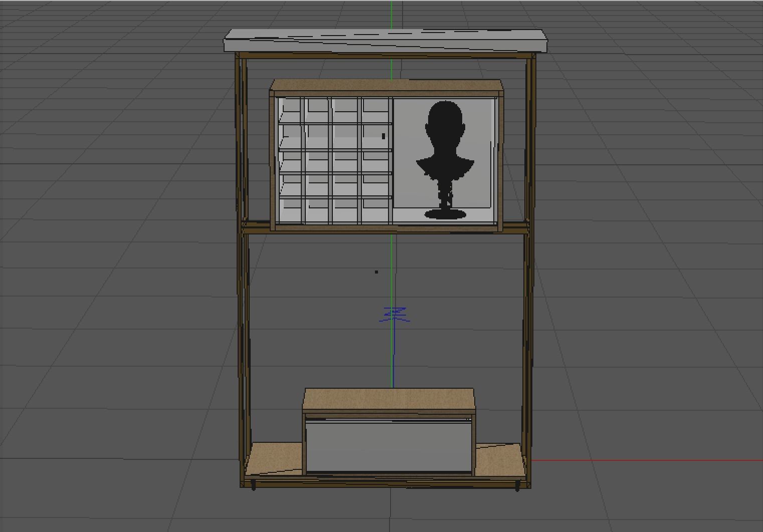Click the left wooden frame post

click(243, 271)
